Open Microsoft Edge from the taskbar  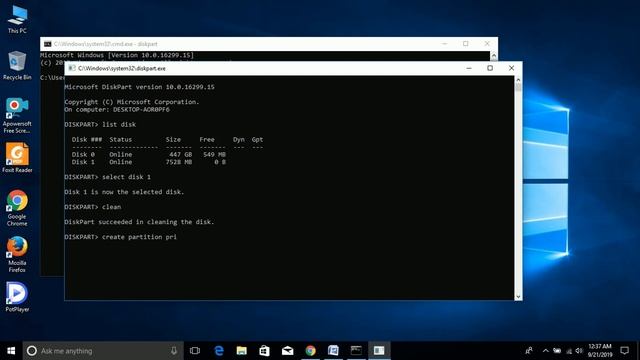click(219, 351)
